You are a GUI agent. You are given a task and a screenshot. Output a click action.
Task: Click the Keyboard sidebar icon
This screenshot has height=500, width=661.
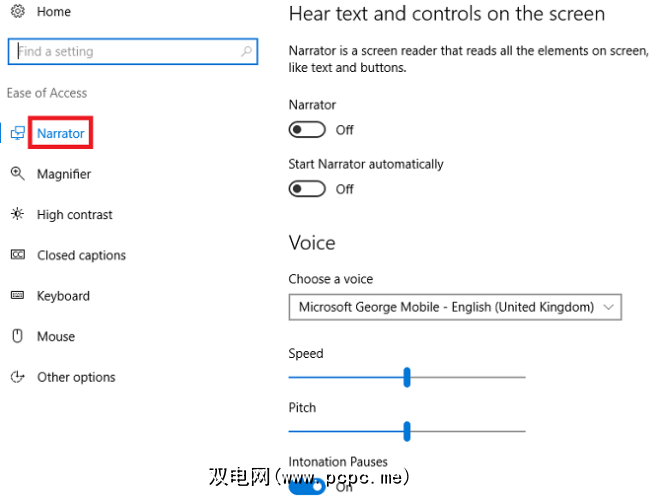(17, 296)
